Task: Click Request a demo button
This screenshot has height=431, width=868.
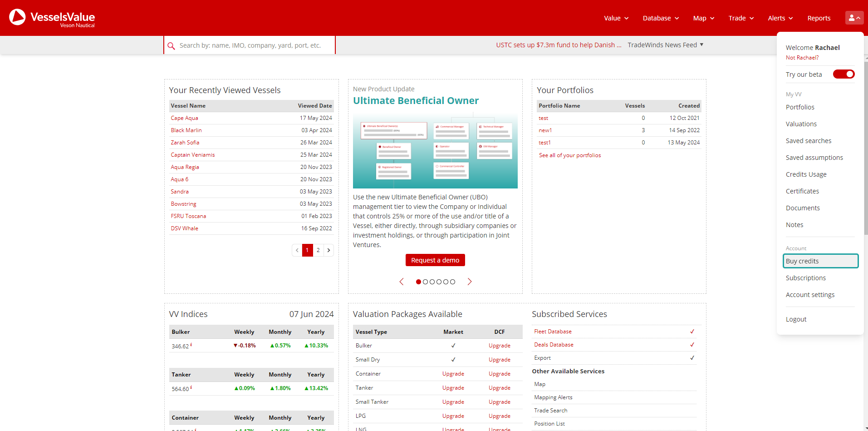Action: point(435,260)
